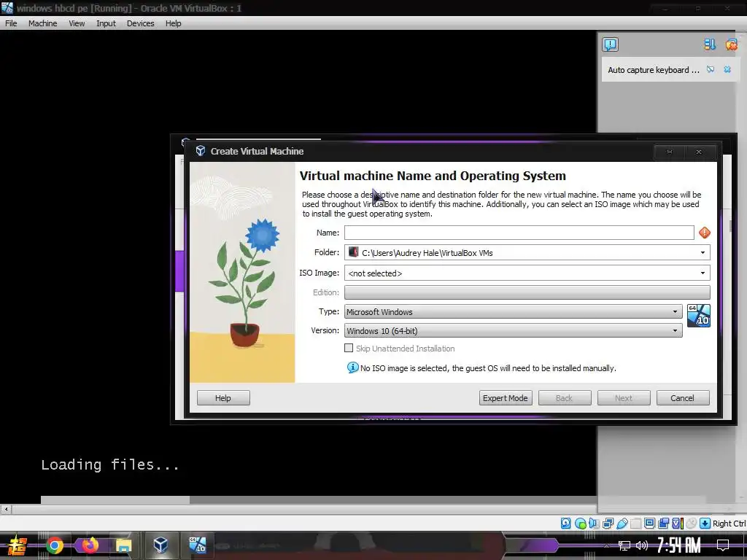Screen dimensions: 747x560
Task: Open Firefox from the taskbar
Action: (89, 545)
